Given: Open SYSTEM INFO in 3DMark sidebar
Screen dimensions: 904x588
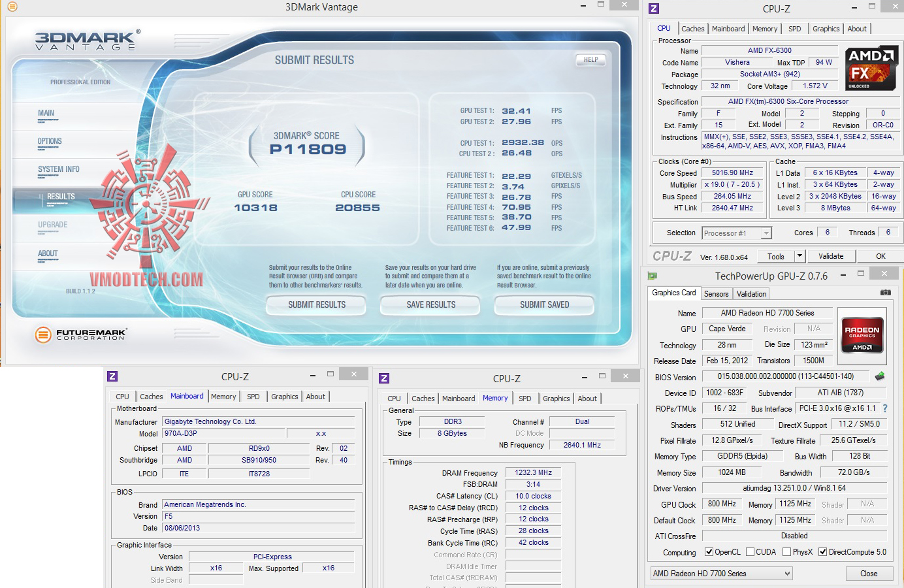Looking at the screenshot, I should point(59,169).
